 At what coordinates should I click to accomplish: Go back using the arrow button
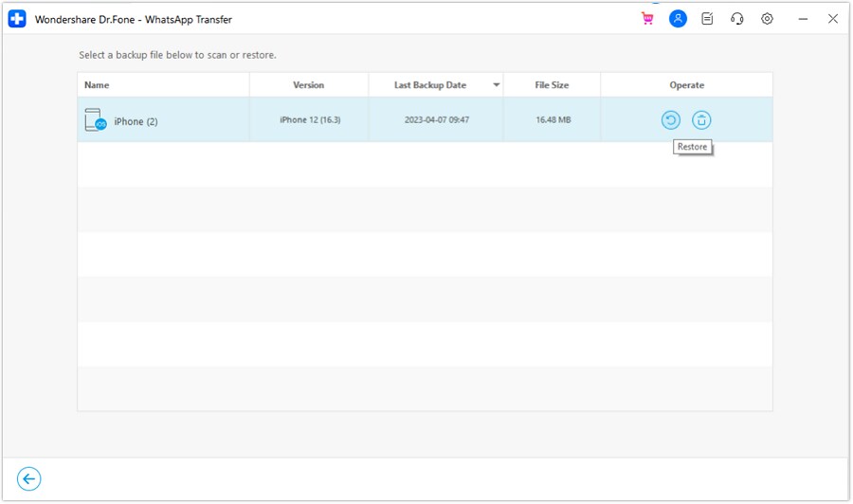coord(28,478)
